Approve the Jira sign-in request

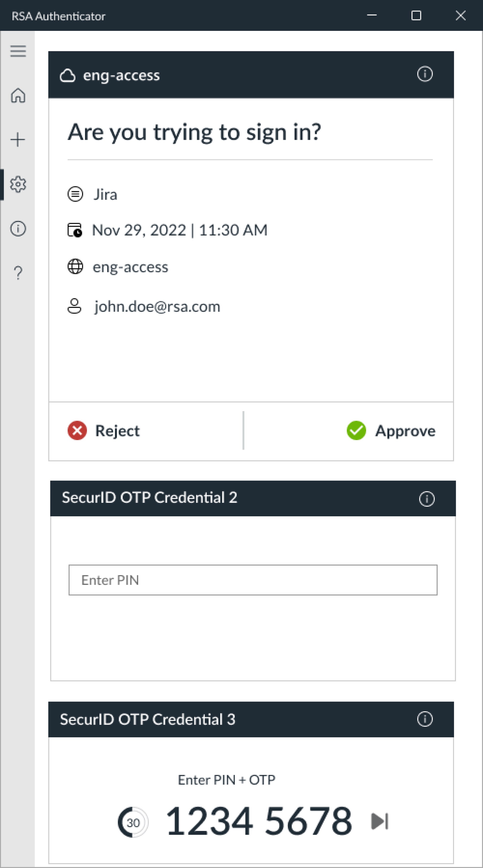[x=391, y=431]
